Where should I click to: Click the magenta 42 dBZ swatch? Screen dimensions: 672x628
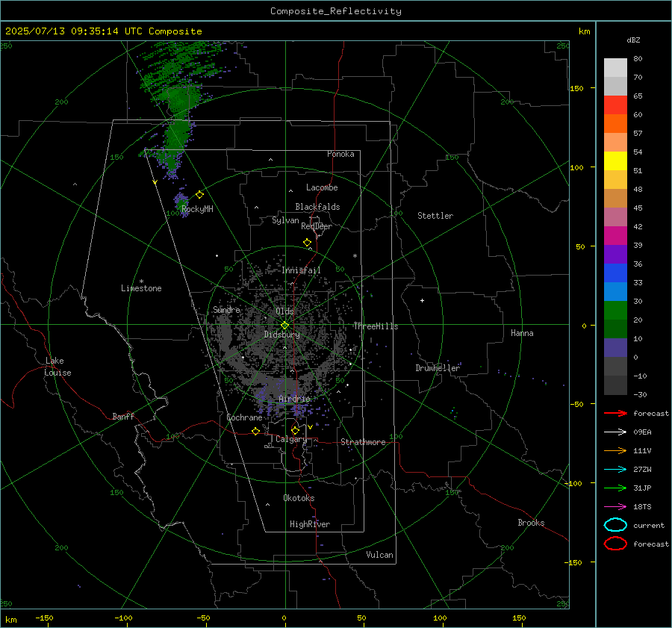pyautogui.click(x=615, y=235)
